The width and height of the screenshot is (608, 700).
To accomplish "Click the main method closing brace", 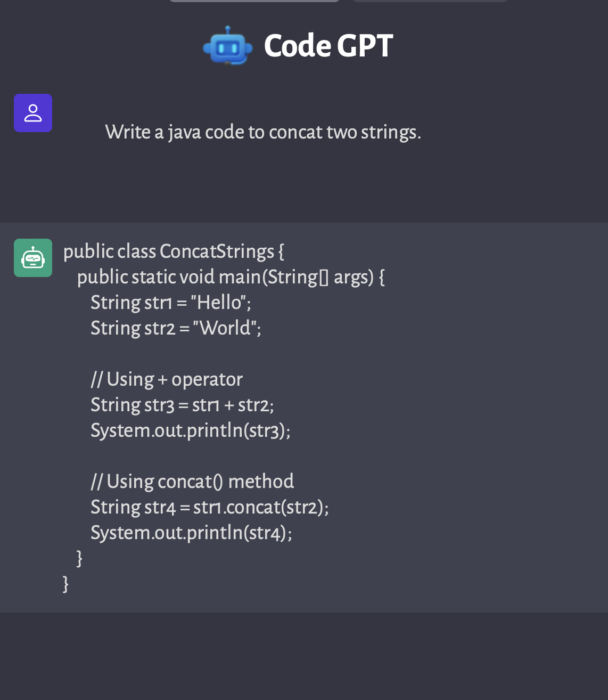I will click(79, 558).
